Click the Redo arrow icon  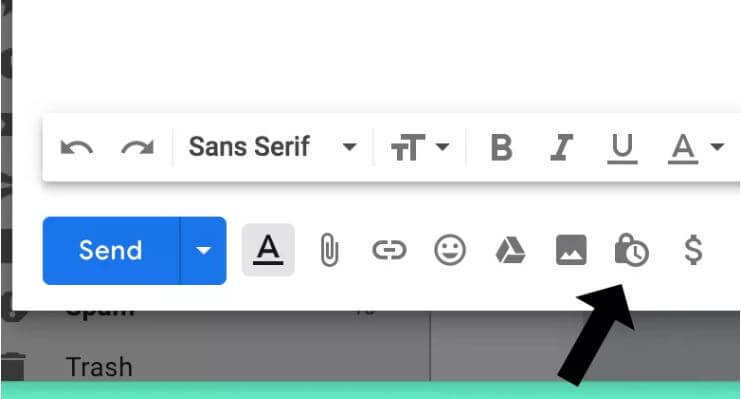pyautogui.click(x=138, y=147)
